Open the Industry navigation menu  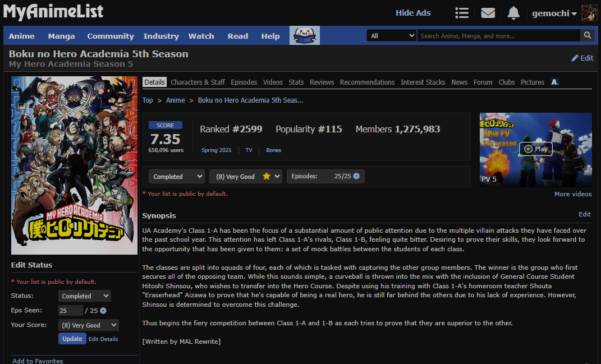tap(161, 36)
